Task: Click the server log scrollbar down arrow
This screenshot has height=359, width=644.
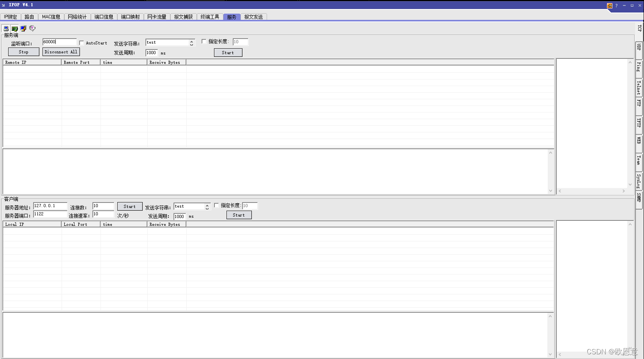Action: click(550, 191)
